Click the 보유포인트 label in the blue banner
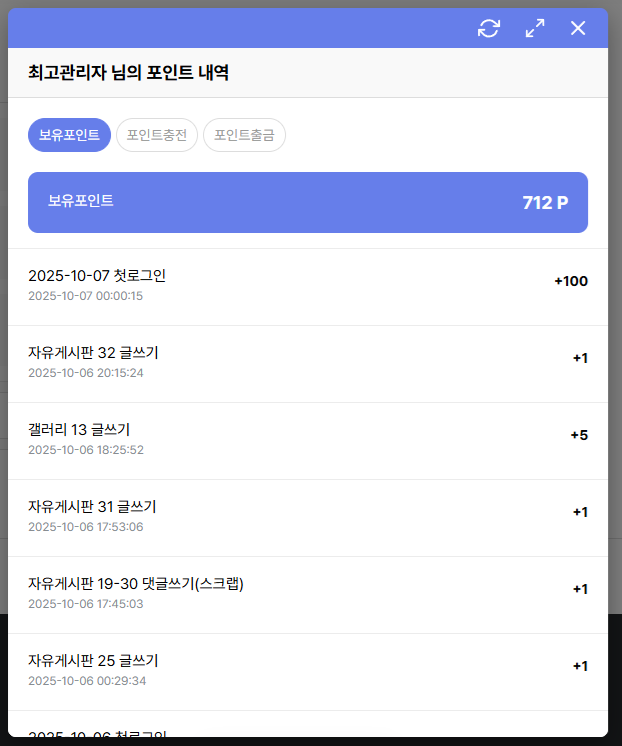This screenshot has width=622, height=746. point(81,201)
